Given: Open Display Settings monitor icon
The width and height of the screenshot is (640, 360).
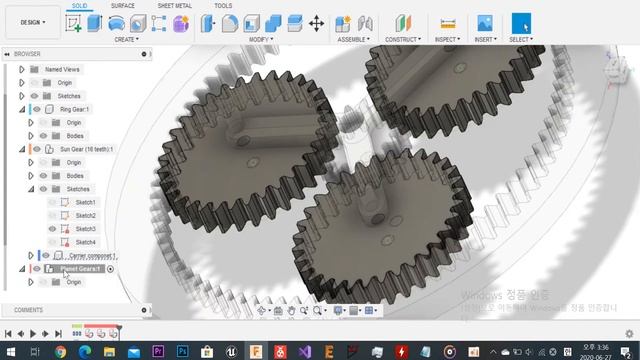Looking at the screenshot, I should tap(338, 311).
